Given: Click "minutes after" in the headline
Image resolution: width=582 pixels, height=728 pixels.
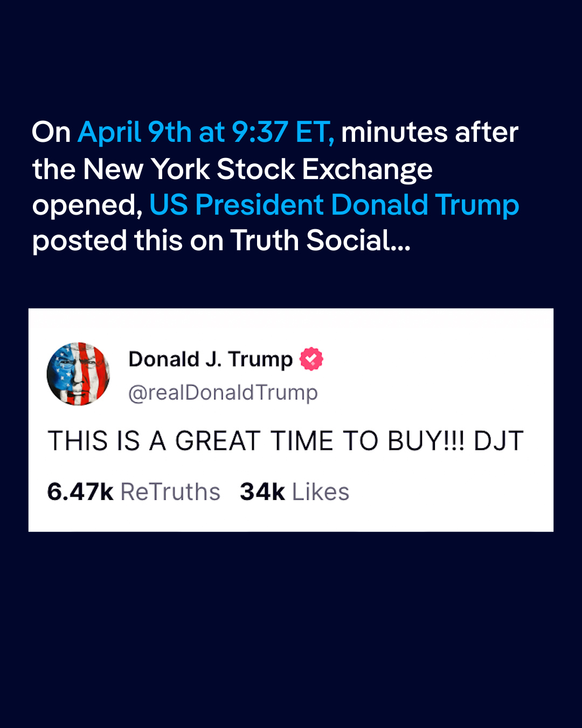Looking at the screenshot, I should point(429,133).
